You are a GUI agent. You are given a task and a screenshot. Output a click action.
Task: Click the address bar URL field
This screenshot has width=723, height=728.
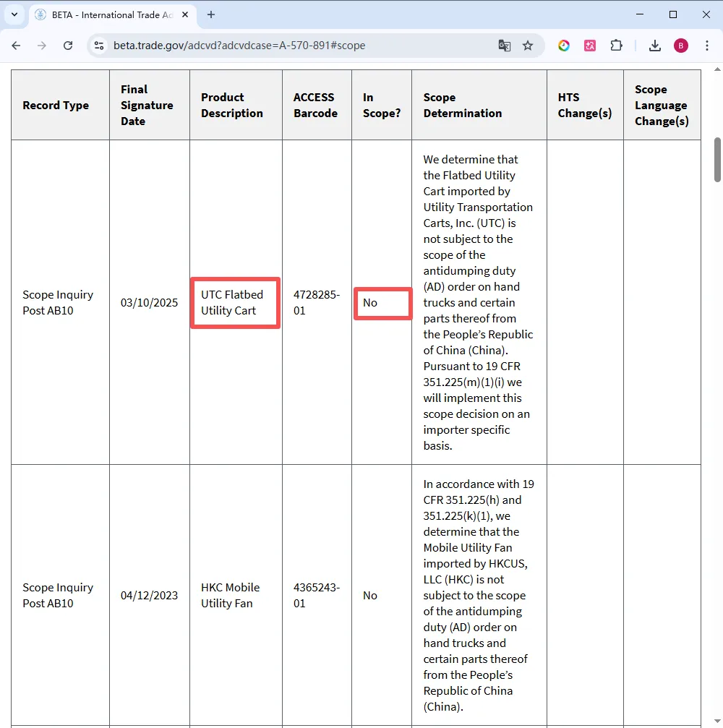pos(289,46)
